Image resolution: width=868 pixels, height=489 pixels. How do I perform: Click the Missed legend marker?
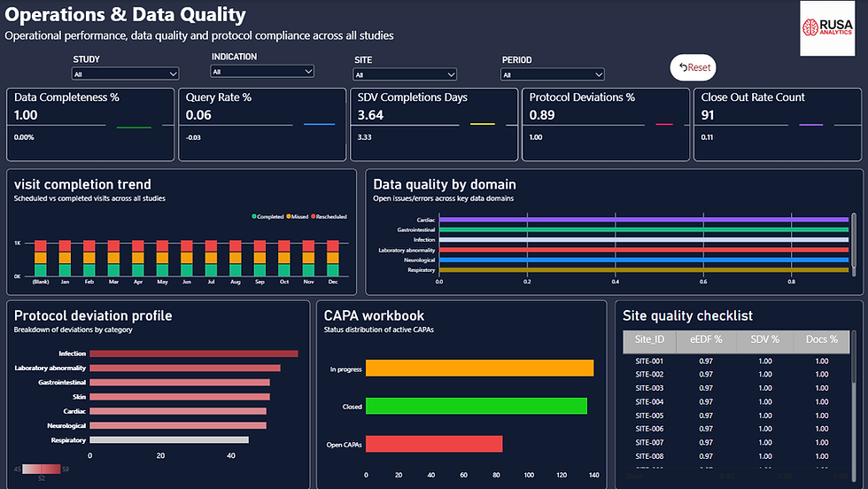coord(289,216)
